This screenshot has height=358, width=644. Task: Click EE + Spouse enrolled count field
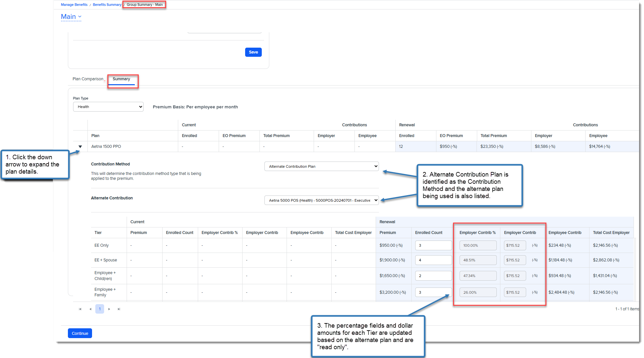433,260
